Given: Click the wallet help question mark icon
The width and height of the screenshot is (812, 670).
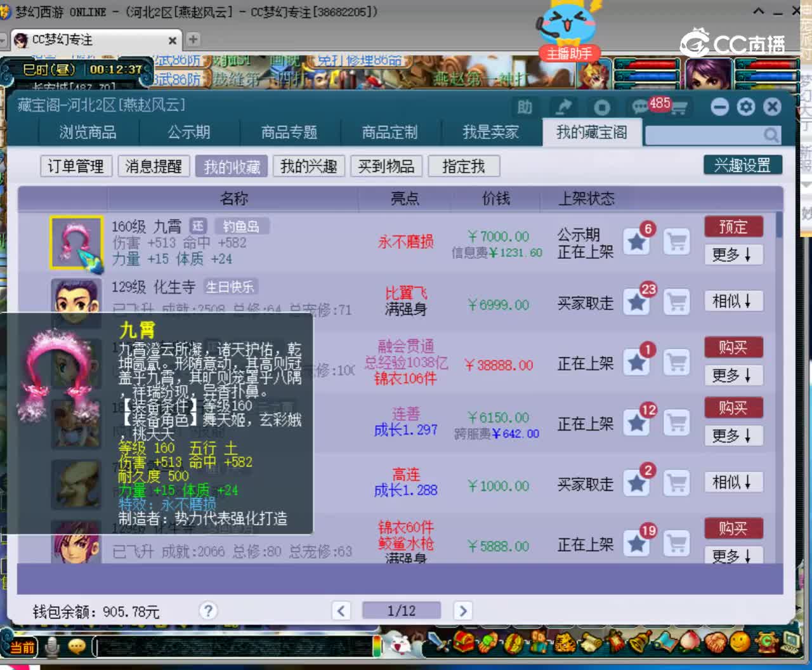Looking at the screenshot, I should tap(208, 610).
